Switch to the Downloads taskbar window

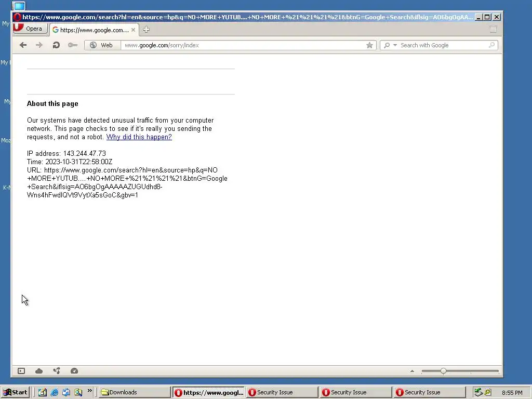[135, 392]
